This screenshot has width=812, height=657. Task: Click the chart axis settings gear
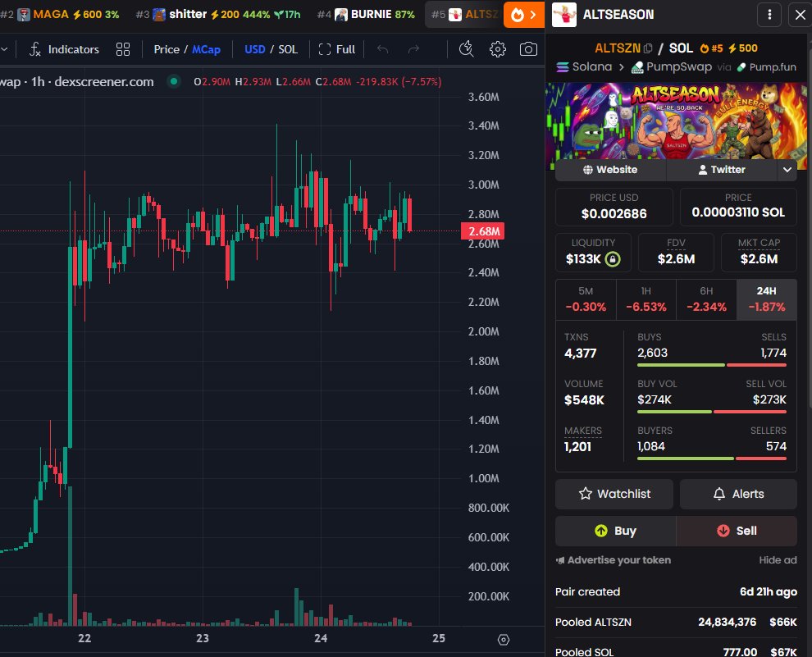pyautogui.click(x=504, y=640)
